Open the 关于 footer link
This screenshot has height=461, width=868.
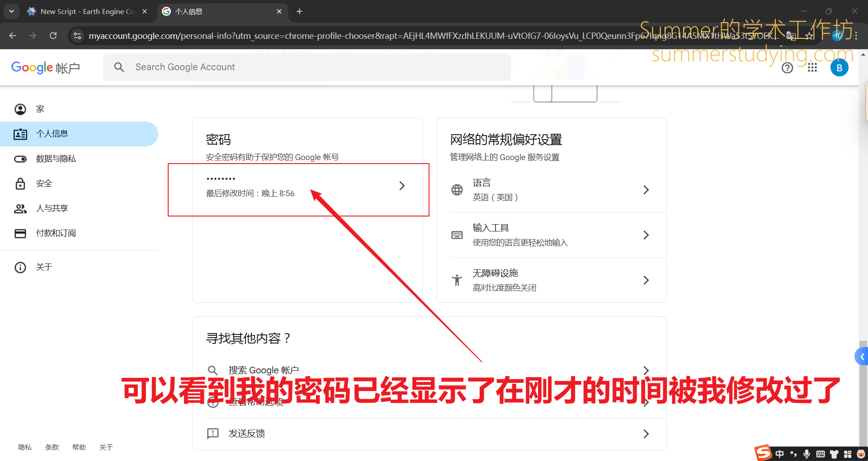[x=106, y=447]
